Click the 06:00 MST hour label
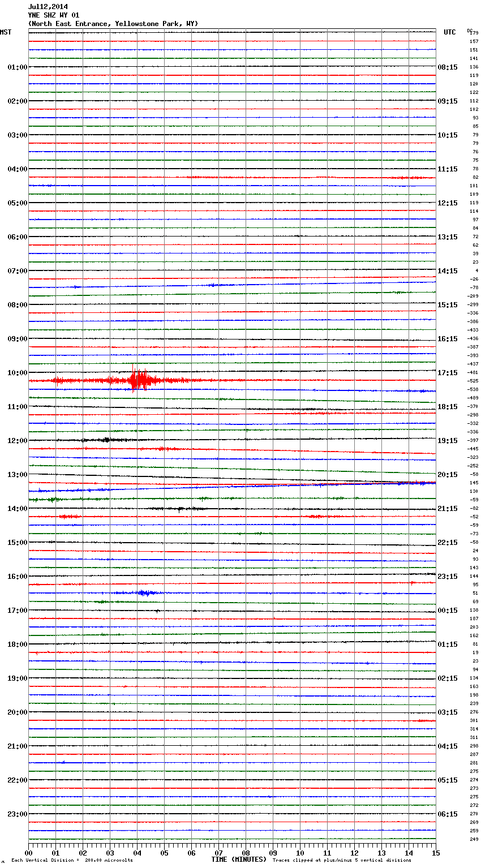The height and width of the screenshot is (868, 481). 18,237
